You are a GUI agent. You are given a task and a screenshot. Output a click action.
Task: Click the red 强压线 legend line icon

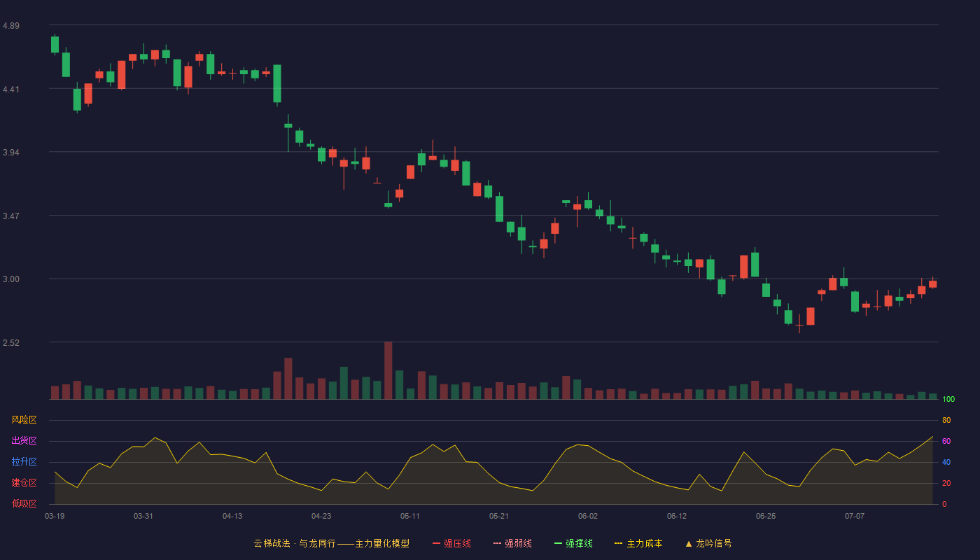(x=436, y=543)
